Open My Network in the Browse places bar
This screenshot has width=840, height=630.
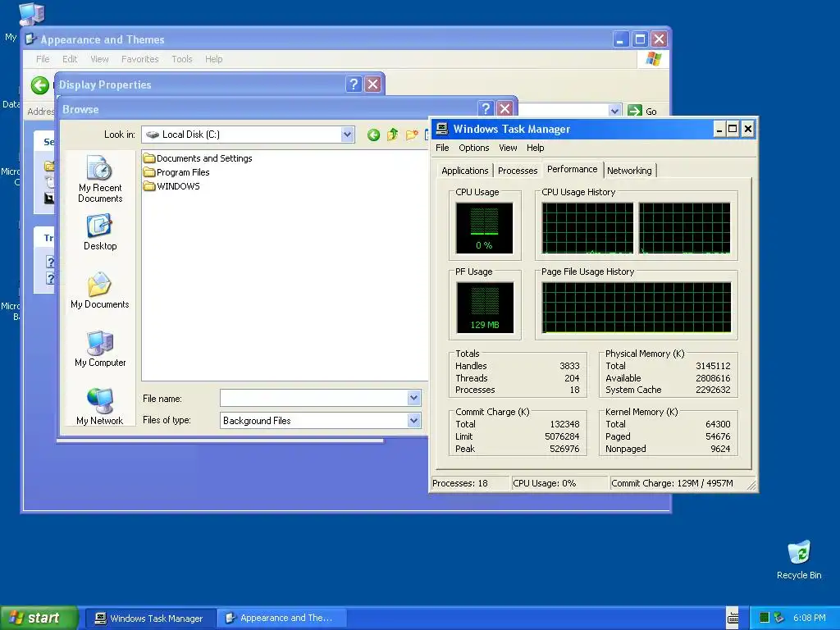pyautogui.click(x=99, y=406)
